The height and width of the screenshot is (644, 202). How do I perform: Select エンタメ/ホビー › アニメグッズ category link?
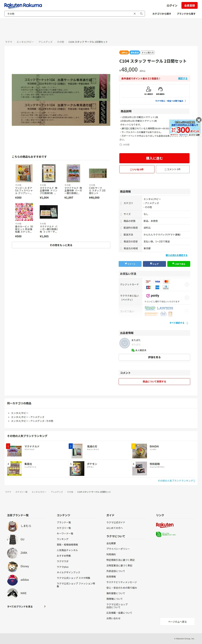click(x=27, y=417)
